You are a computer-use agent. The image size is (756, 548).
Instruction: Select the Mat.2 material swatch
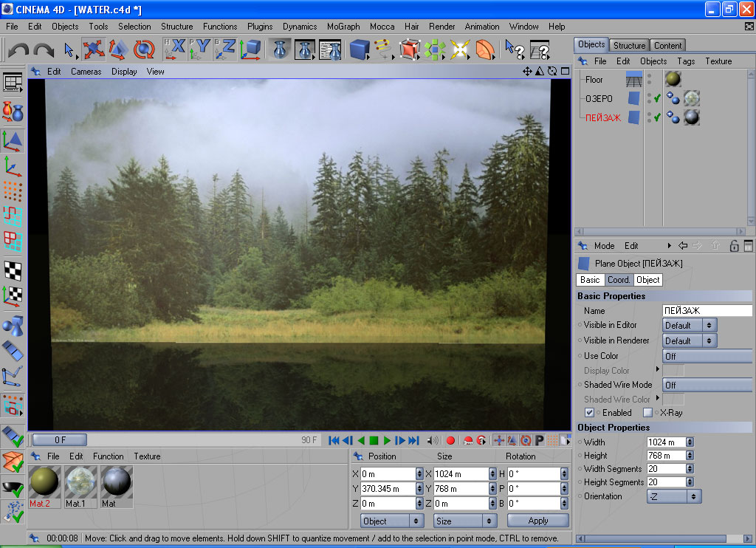coord(45,483)
